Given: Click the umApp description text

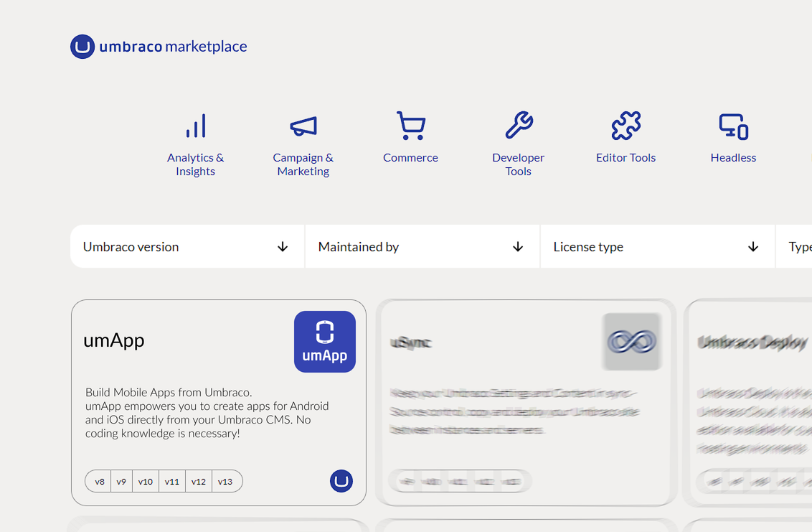Looking at the screenshot, I should (207, 413).
